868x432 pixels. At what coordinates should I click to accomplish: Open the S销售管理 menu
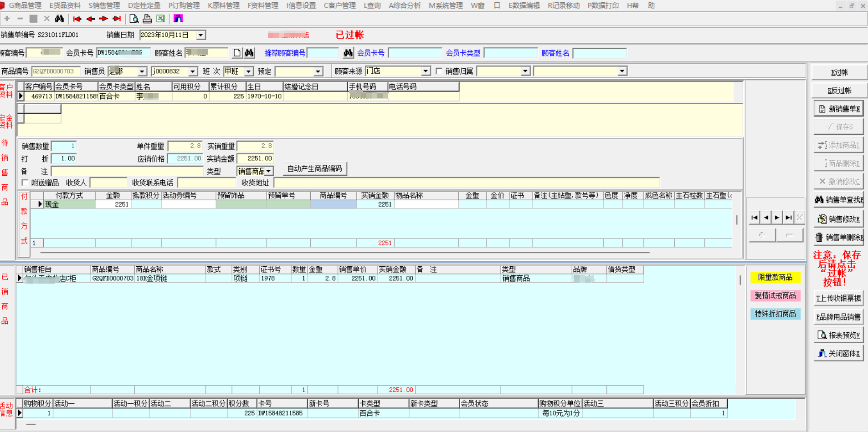104,5
